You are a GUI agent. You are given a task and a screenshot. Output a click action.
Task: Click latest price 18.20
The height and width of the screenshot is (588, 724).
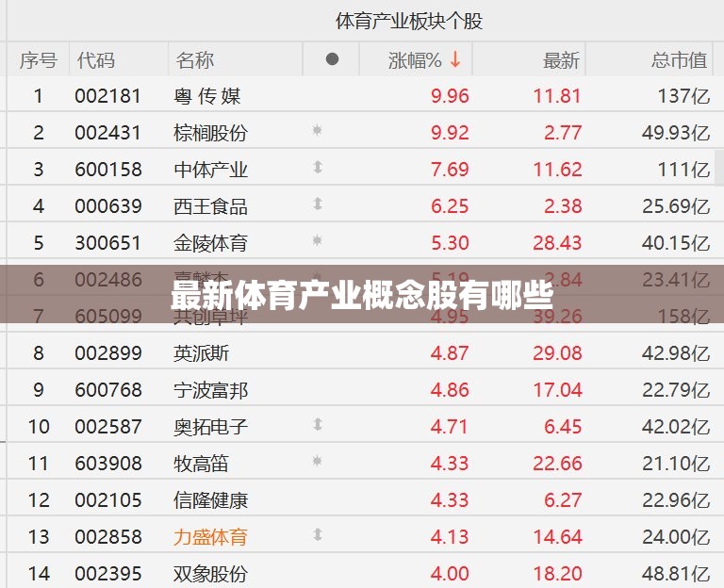(x=557, y=574)
